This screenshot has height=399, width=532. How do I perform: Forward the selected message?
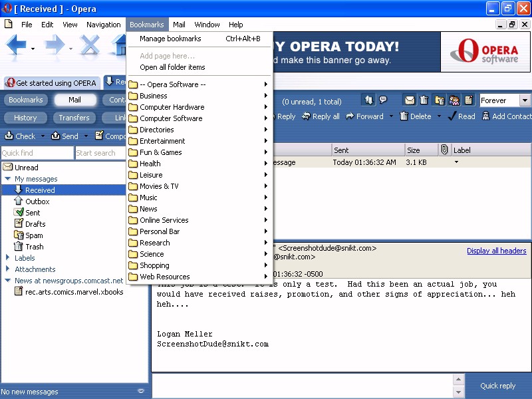[364, 116]
